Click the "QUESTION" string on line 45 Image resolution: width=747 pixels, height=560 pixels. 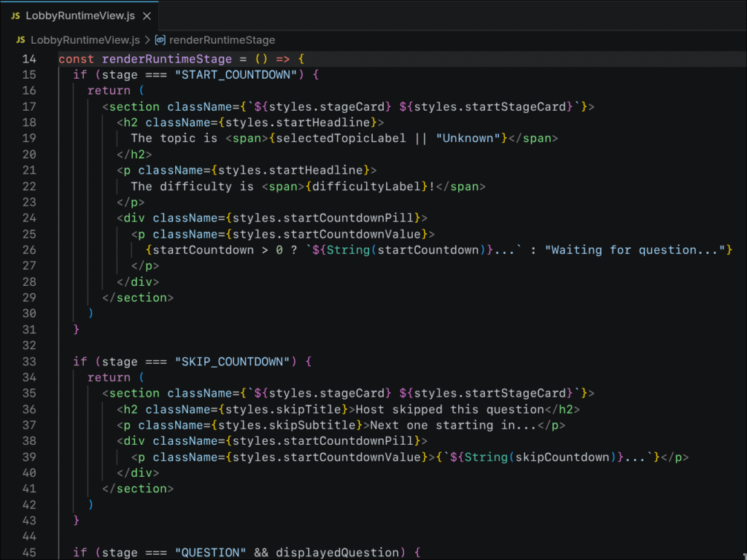pos(211,553)
